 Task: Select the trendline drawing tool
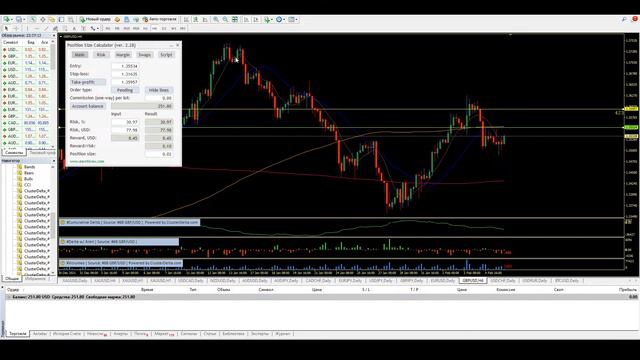coord(46,28)
